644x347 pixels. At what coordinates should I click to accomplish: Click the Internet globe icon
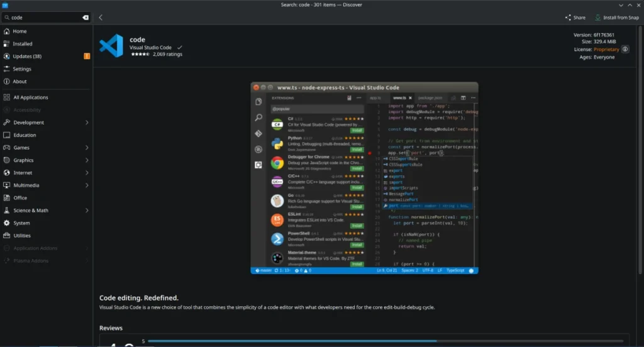click(x=6, y=173)
